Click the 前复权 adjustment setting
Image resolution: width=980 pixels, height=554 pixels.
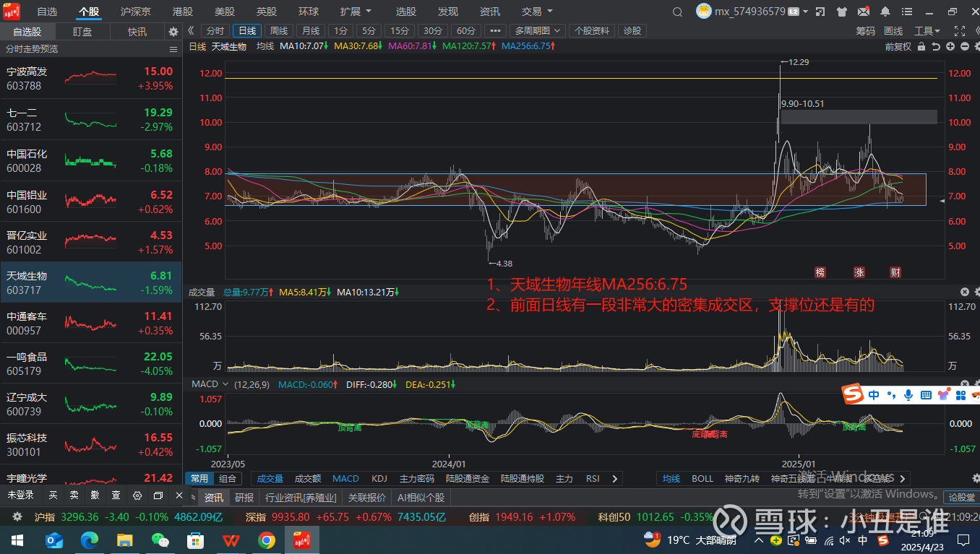coord(898,46)
